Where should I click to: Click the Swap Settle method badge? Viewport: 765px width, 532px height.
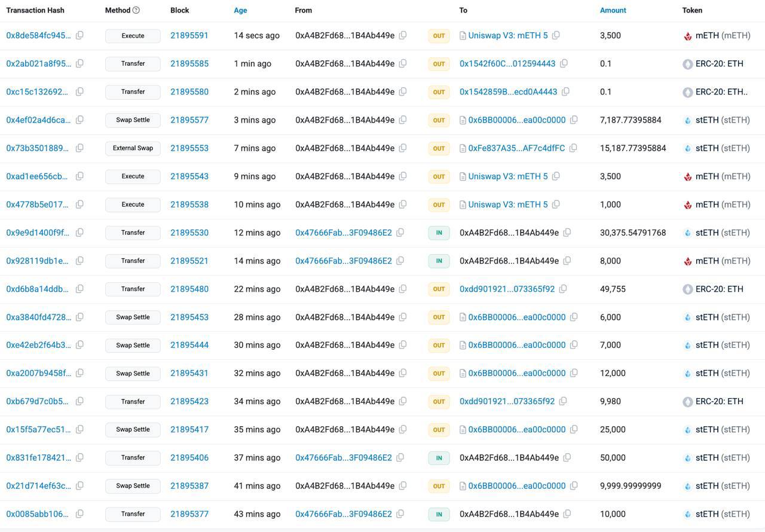(132, 120)
